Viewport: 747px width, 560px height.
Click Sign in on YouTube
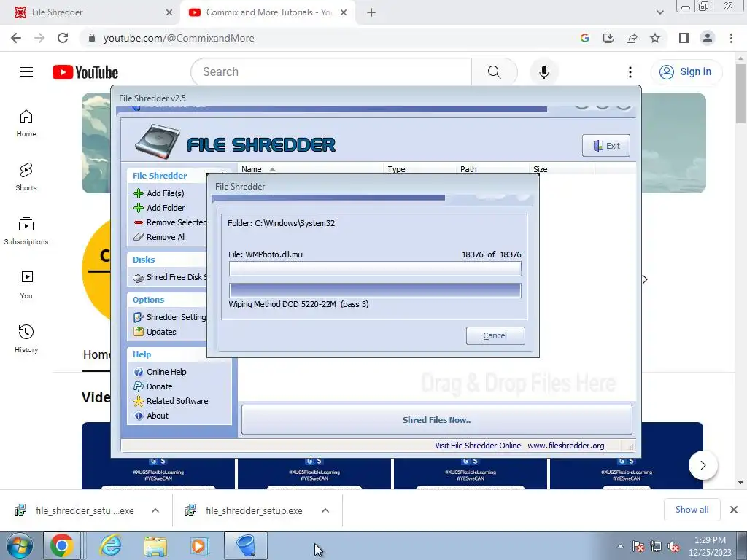(686, 72)
